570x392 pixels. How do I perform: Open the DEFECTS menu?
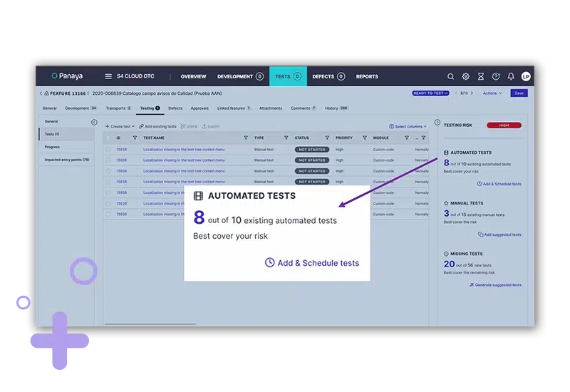[328, 76]
